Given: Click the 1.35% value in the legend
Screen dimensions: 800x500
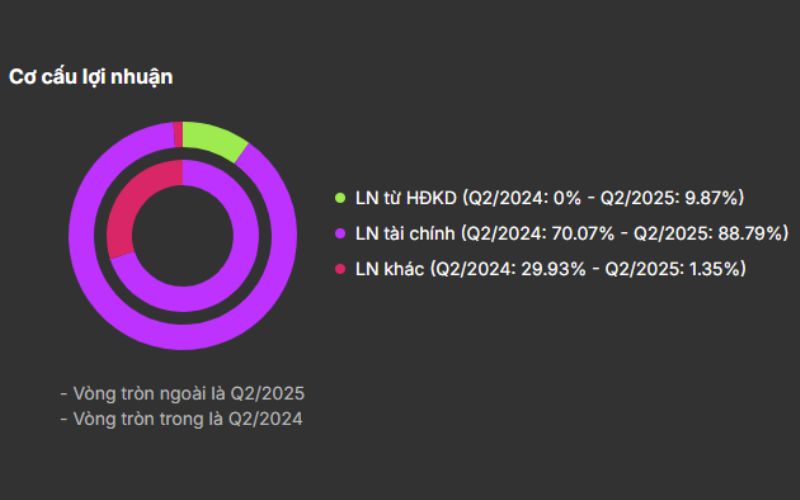Looking at the screenshot, I should point(712,269).
